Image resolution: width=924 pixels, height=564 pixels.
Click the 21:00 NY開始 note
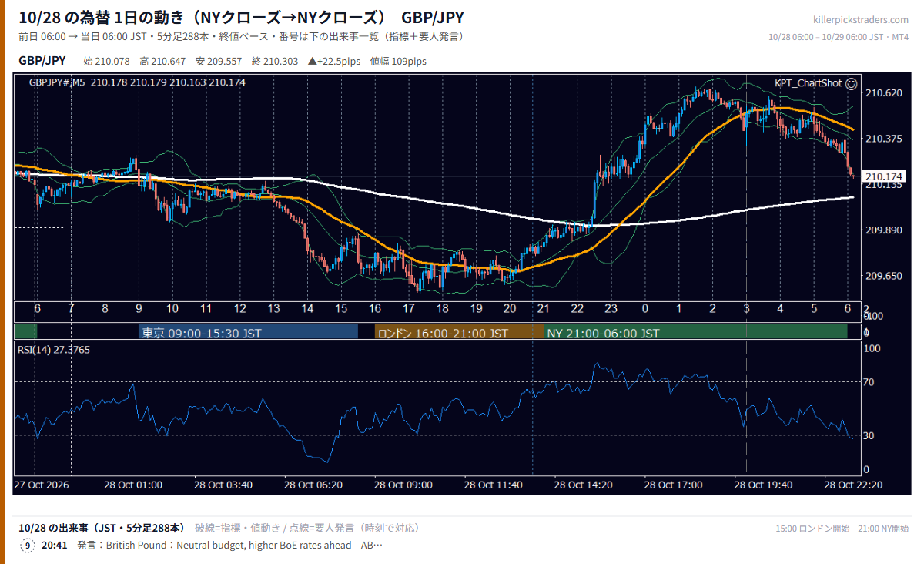pos(884,529)
